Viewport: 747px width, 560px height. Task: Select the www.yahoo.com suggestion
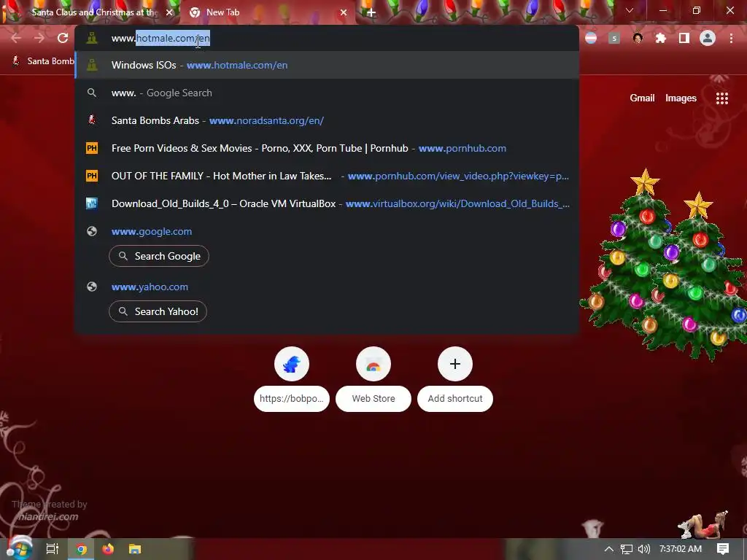pos(327,287)
